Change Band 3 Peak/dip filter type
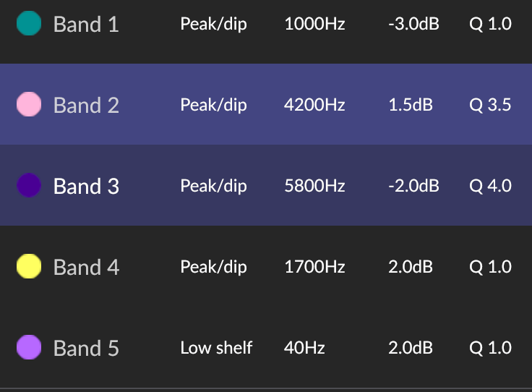 tap(213, 186)
